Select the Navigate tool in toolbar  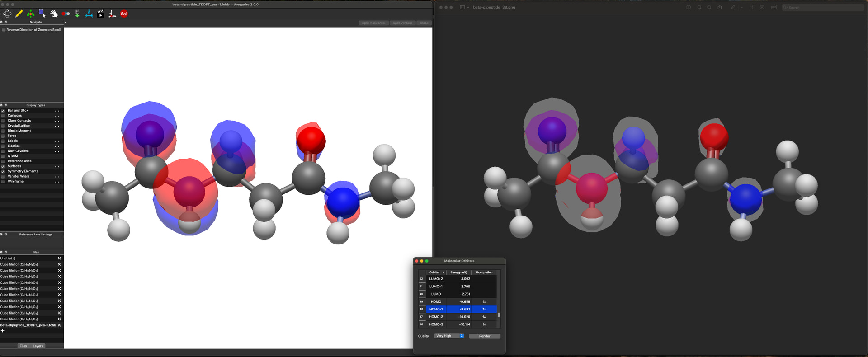7,14
